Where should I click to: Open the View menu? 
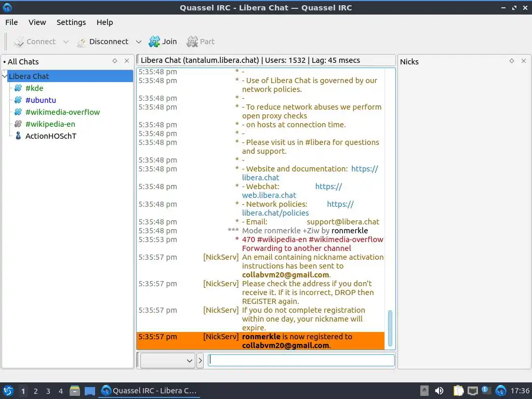tap(37, 22)
